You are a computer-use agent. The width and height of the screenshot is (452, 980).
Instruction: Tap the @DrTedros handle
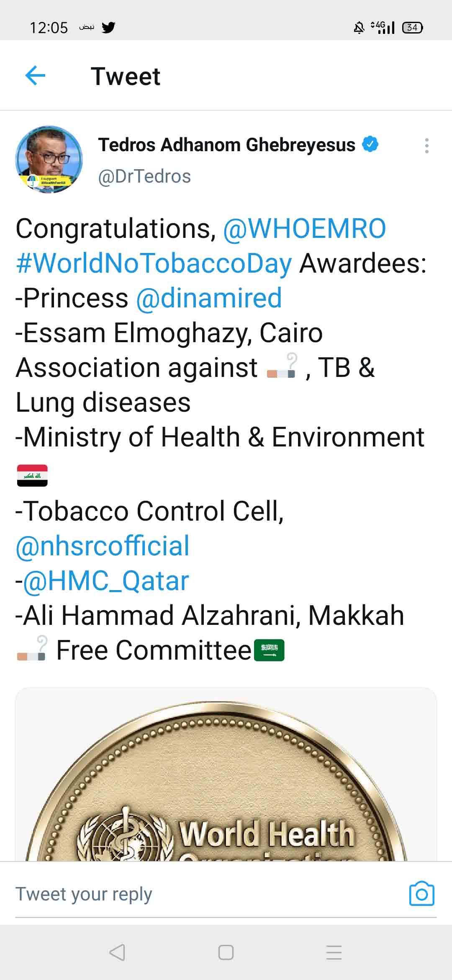click(144, 176)
